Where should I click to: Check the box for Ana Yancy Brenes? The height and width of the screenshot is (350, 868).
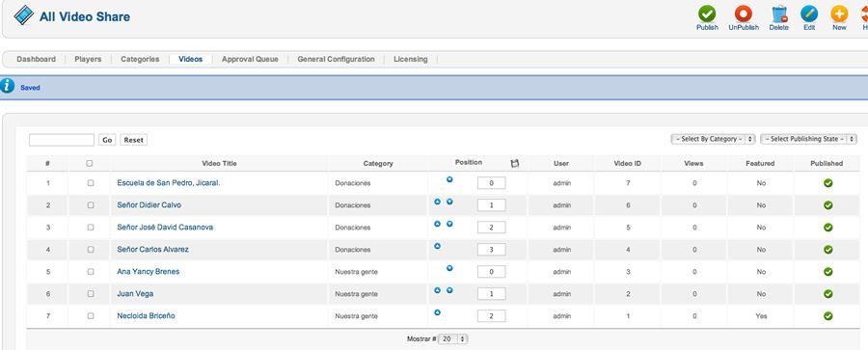coord(91,271)
